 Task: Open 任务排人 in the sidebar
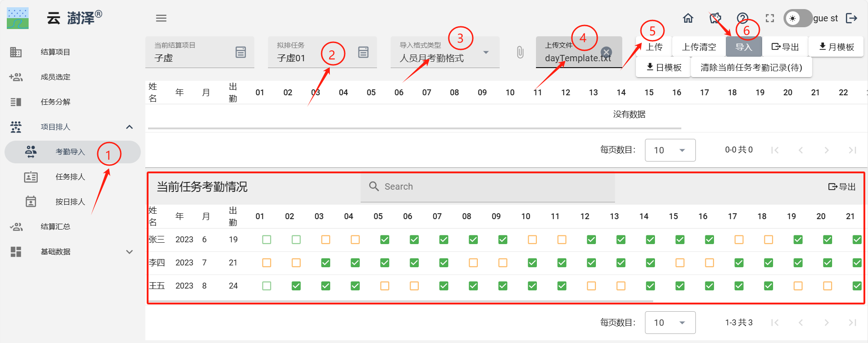pyautogui.click(x=70, y=177)
